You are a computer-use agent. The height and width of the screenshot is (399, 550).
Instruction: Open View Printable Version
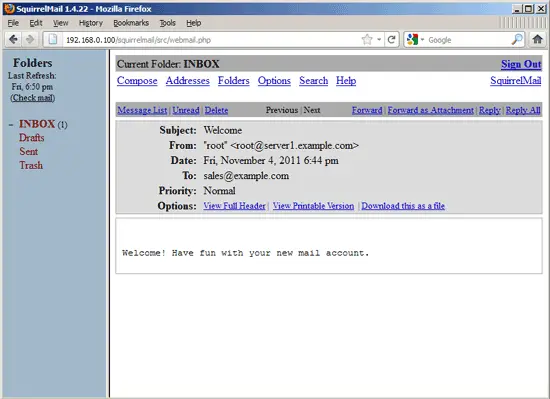[313, 206]
